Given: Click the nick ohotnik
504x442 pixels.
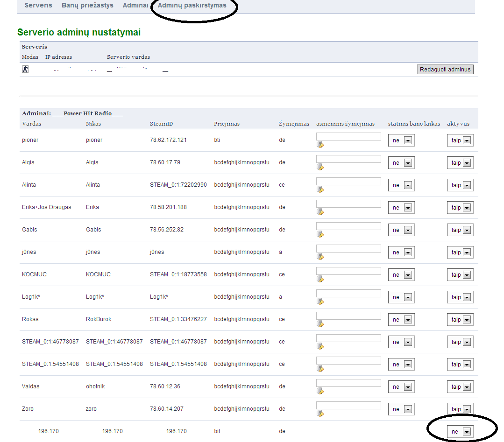Looking at the screenshot, I should click(x=95, y=386).
